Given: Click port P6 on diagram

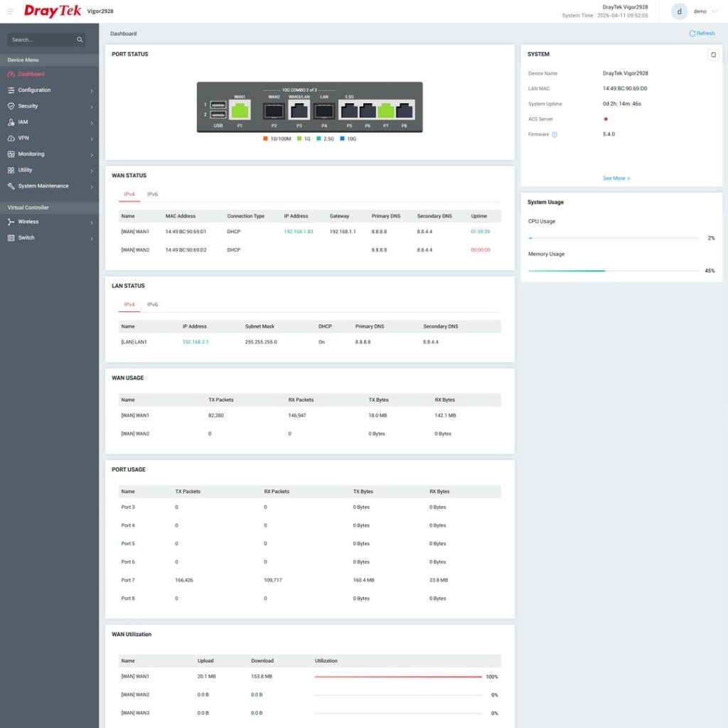Looking at the screenshot, I should pos(368,111).
